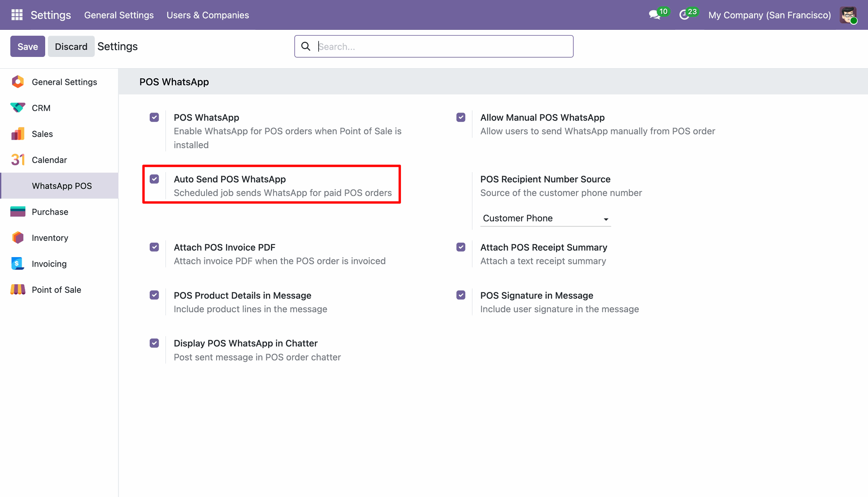Click the Display POS WhatsApp in Chatter label
Screen dimensions: 868x497
click(245, 343)
